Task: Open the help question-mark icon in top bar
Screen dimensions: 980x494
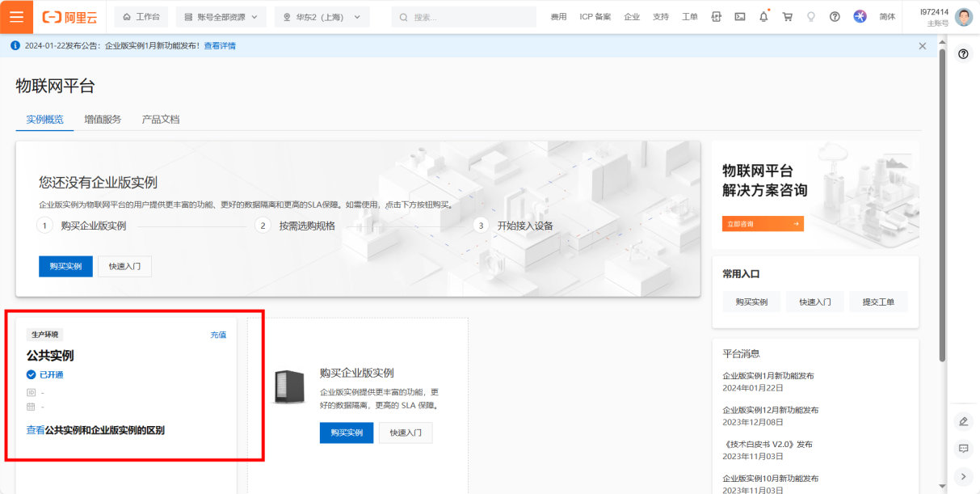Action: pyautogui.click(x=835, y=16)
